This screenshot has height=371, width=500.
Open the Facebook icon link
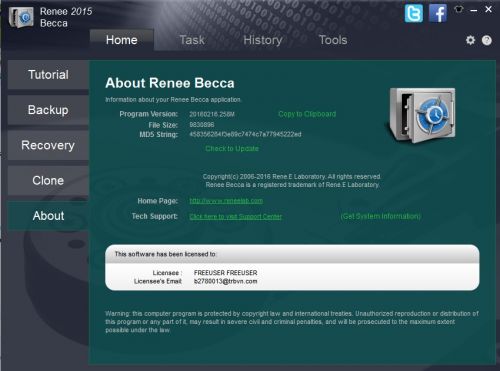(x=438, y=13)
